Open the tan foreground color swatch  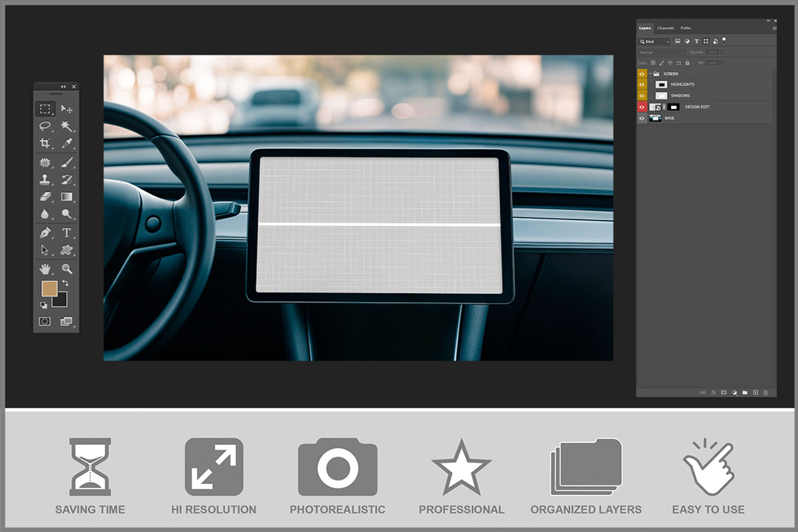pyautogui.click(x=49, y=289)
